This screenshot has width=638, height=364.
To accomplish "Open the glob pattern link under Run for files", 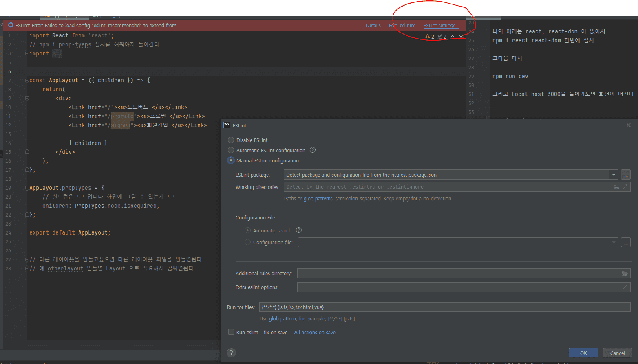I will [283, 319].
